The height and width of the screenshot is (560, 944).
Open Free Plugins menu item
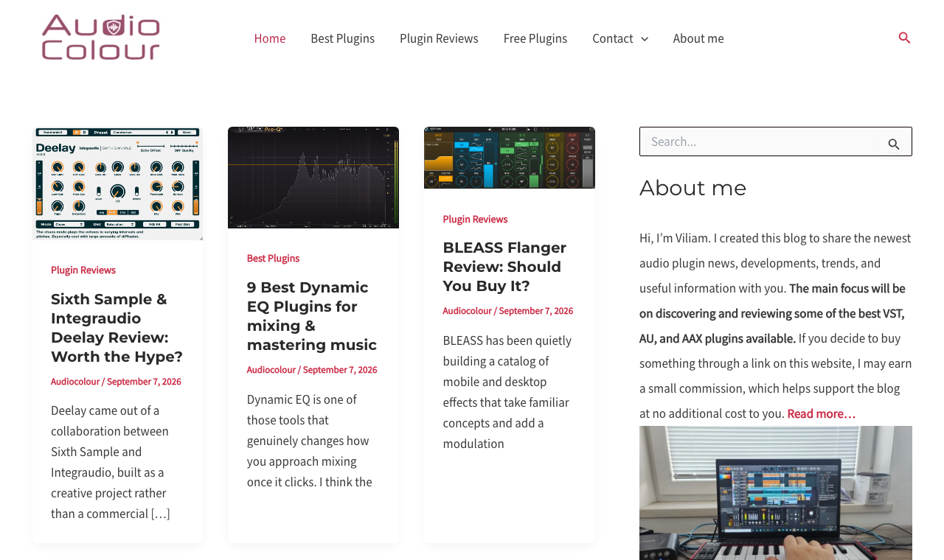tap(535, 38)
